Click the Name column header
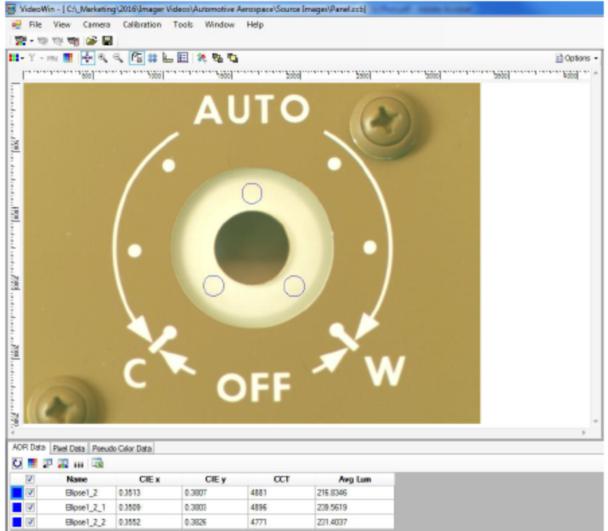608x531 pixels. [77, 479]
